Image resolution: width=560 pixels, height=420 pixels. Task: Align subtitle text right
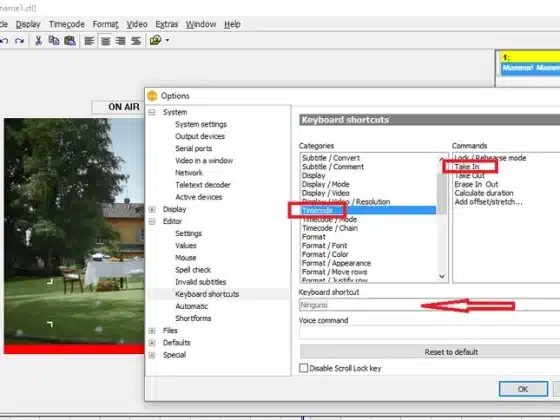click(121, 41)
